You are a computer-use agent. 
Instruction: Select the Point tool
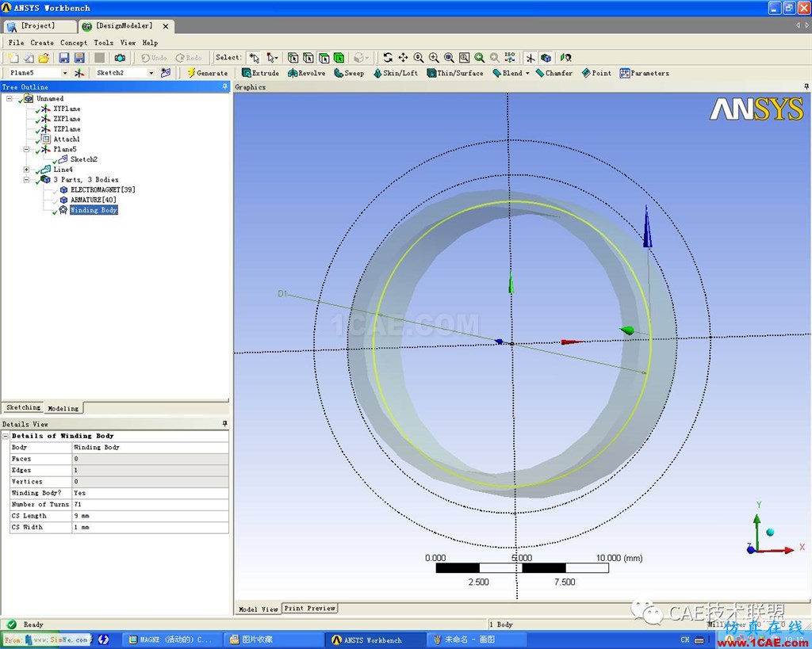coord(596,73)
